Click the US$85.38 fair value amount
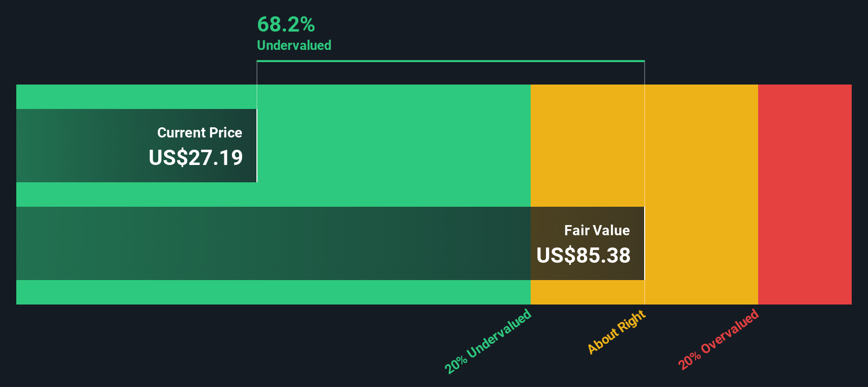Viewport: 868px width, 387px height. click(584, 256)
